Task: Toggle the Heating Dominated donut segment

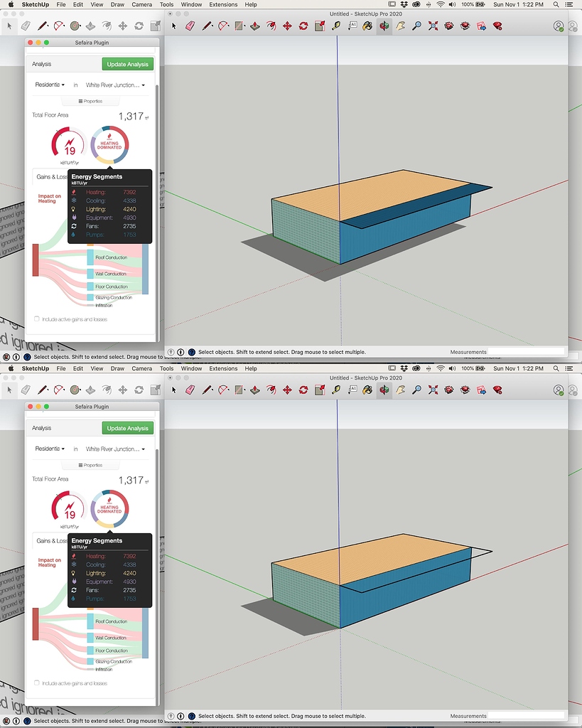Action: point(110,145)
